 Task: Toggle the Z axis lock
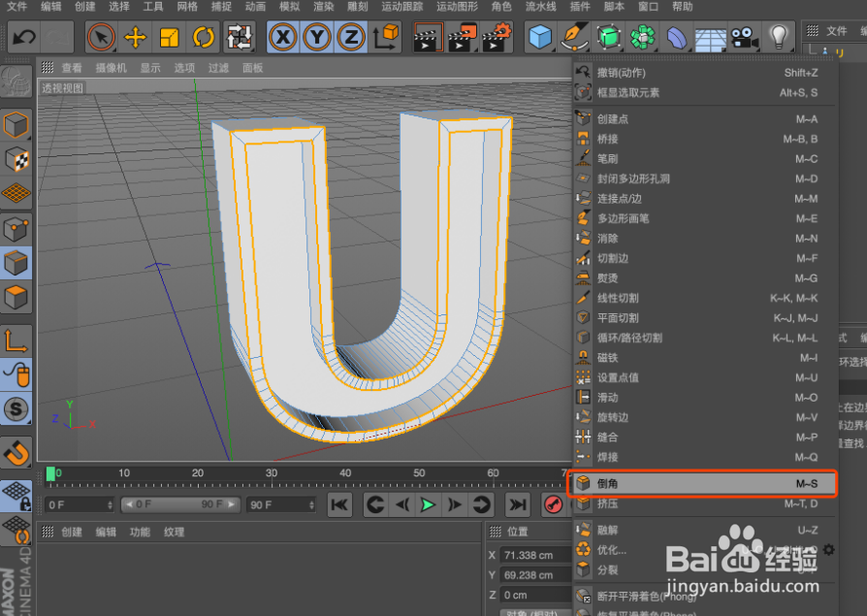pyautogui.click(x=352, y=37)
